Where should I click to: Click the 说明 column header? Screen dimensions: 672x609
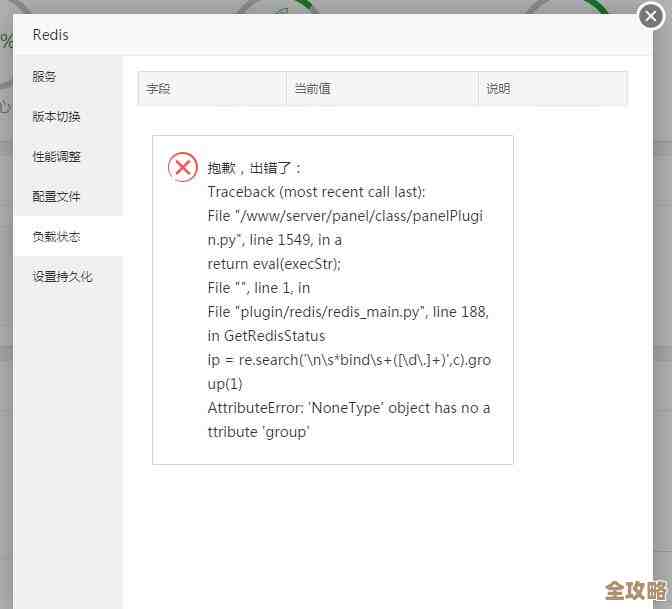[552, 88]
